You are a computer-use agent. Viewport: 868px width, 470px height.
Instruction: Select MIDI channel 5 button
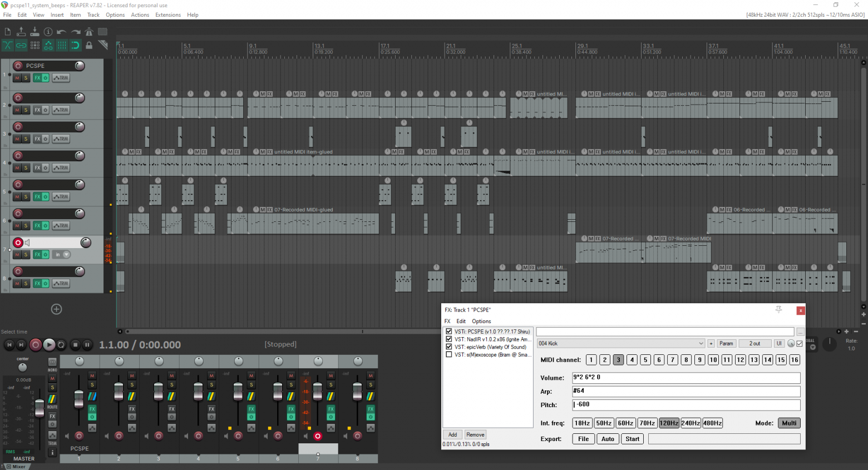click(645, 360)
